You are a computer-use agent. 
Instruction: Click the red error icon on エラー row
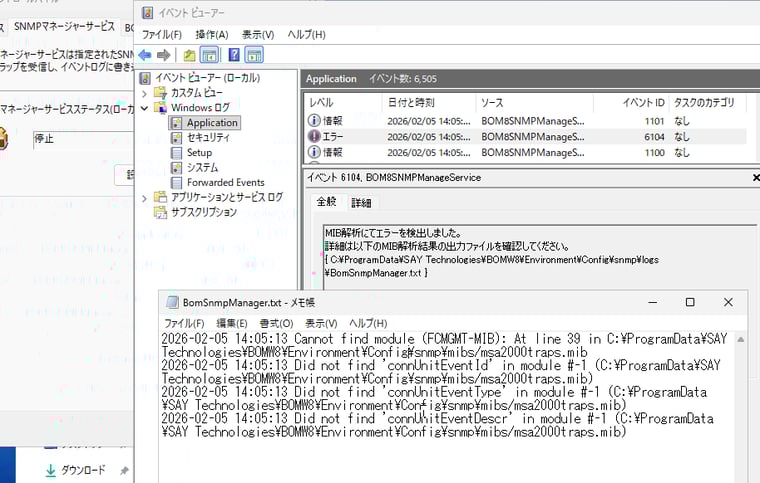point(314,137)
